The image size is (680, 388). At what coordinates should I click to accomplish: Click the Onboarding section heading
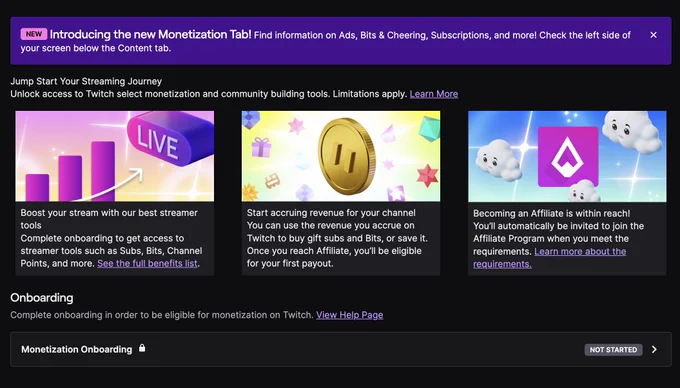pos(42,298)
